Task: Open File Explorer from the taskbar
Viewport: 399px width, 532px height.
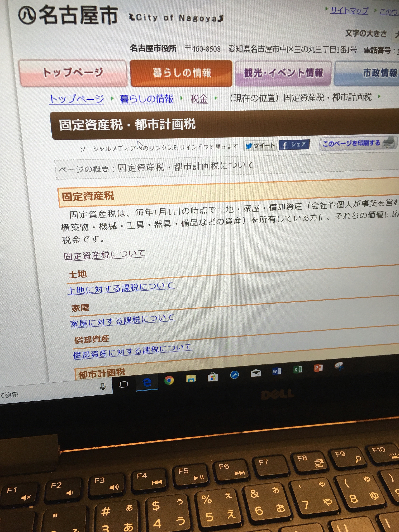Action: [x=191, y=378]
